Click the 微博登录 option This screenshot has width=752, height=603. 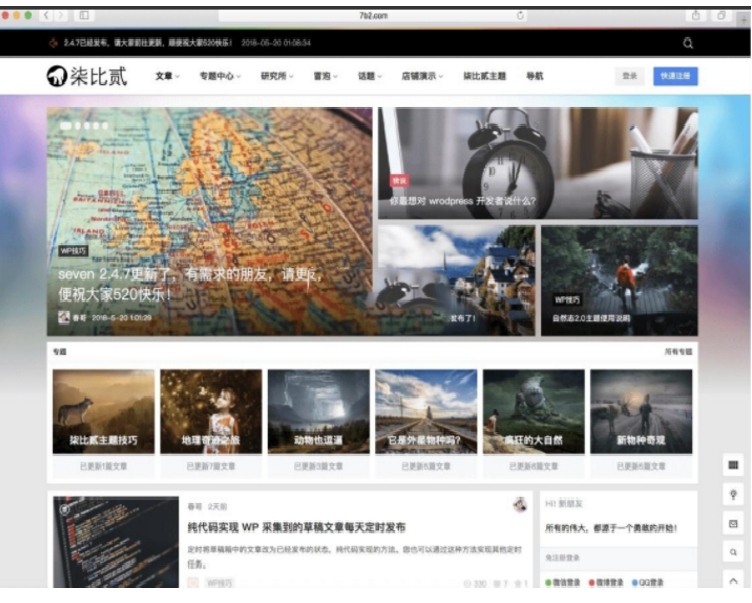coord(606,582)
